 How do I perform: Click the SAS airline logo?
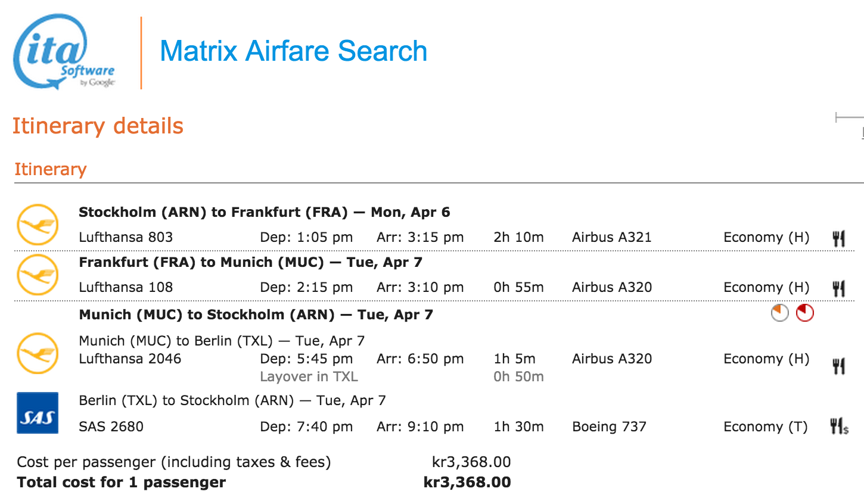[x=38, y=413]
